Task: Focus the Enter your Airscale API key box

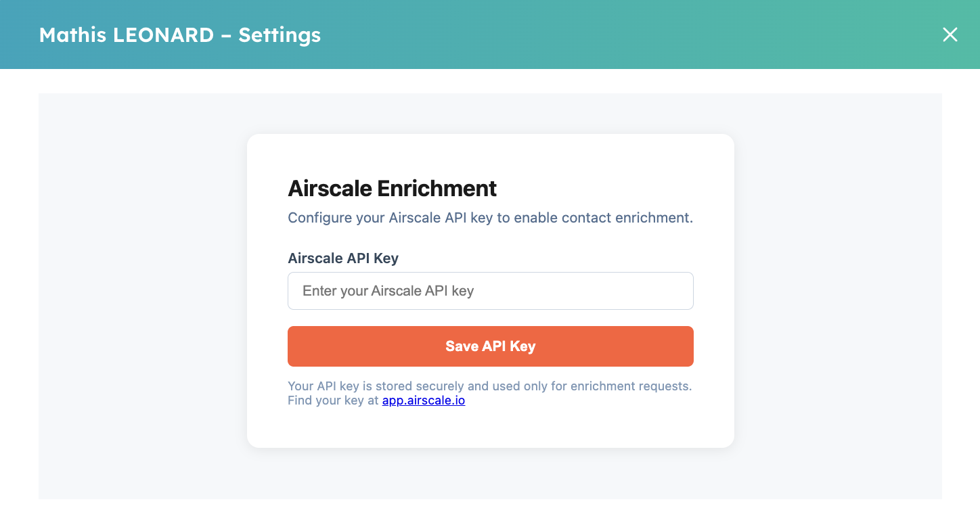Action: [491, 290]
